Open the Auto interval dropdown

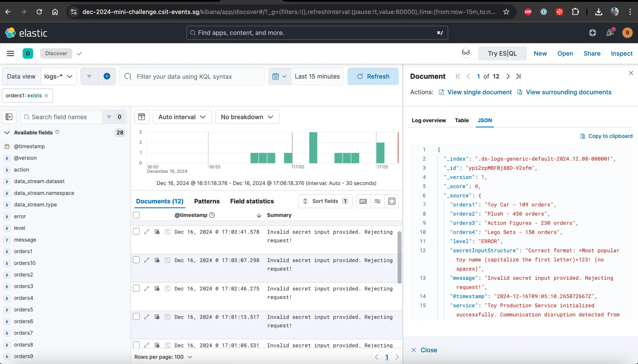tap(182, 117)
